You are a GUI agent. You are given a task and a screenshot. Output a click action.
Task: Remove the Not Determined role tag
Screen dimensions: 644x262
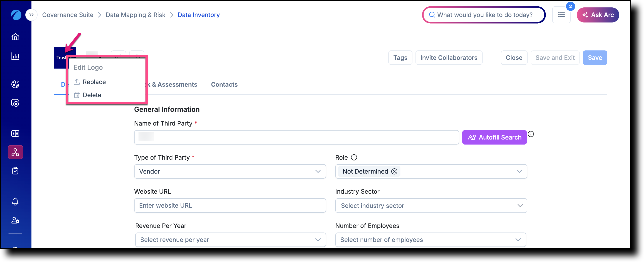coord(394,171)
